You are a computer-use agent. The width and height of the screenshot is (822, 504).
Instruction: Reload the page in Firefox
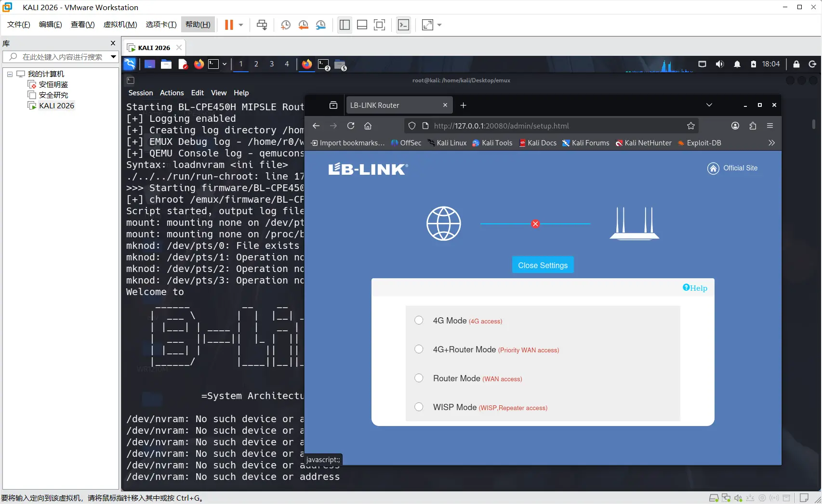[x=351, y=126]
